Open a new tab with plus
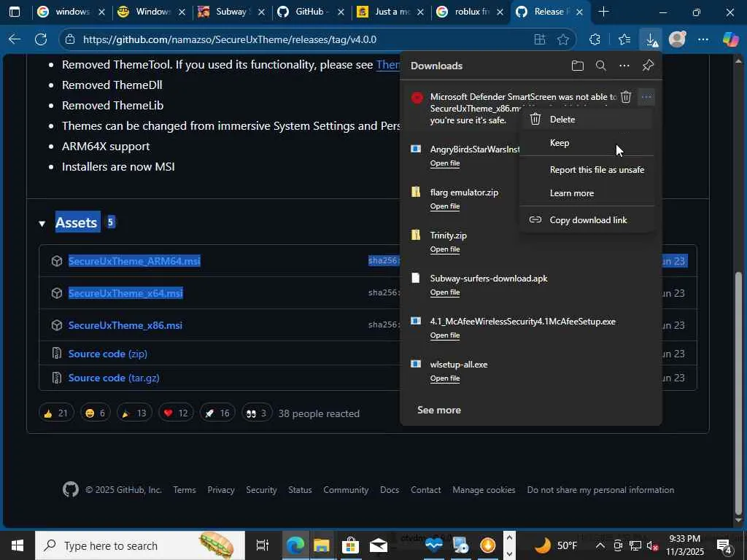Image resolution: width=747 pixels, height=560 pixels. [x=603, y=12]
